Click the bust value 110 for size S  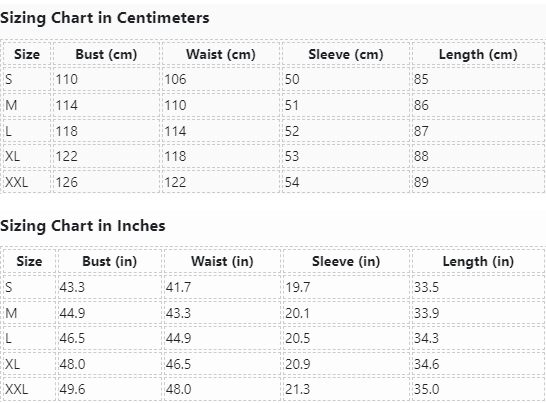[x=67, y=79]
